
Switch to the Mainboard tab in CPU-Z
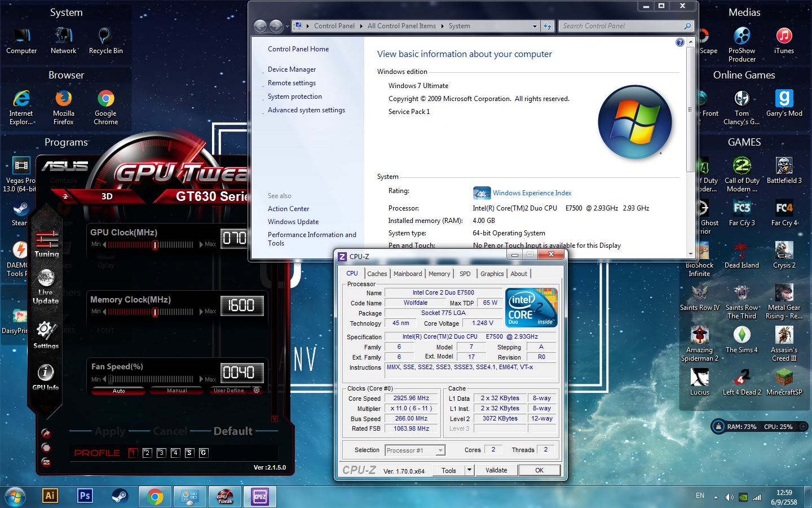[407, 274]
